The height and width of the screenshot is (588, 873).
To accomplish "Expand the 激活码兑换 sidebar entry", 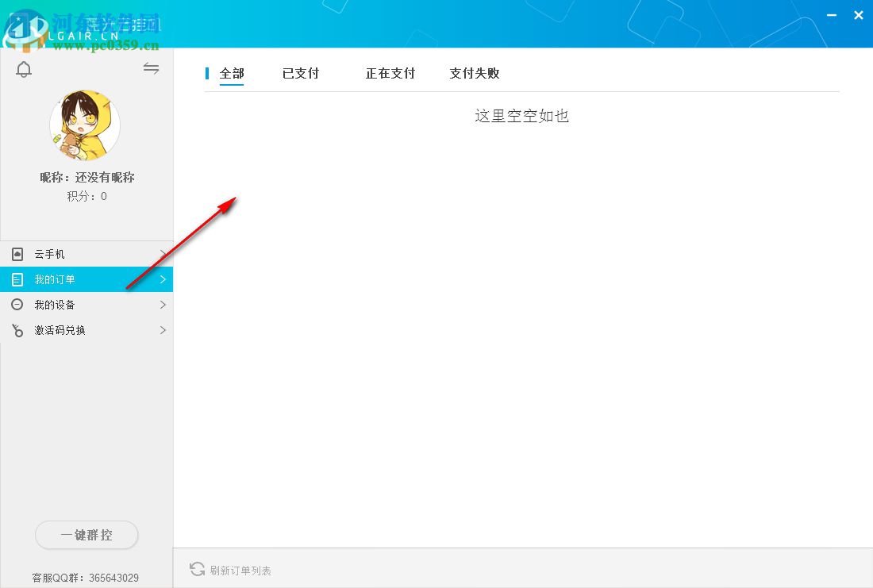I will coord(164,330).
